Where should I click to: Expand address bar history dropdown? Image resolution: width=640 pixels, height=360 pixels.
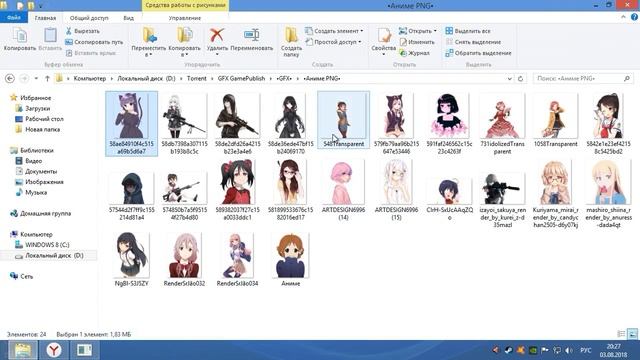509,78
